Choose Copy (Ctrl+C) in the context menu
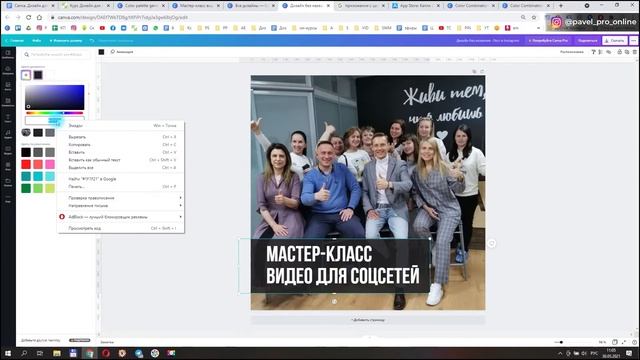640x360 pixels. pos(121,144)
